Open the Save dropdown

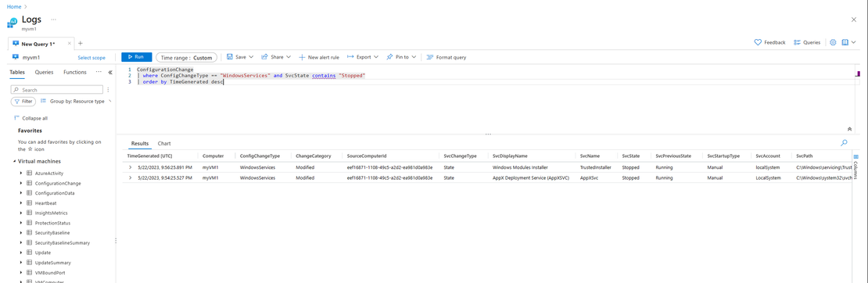pyautogui.click(x=240, y=57)
